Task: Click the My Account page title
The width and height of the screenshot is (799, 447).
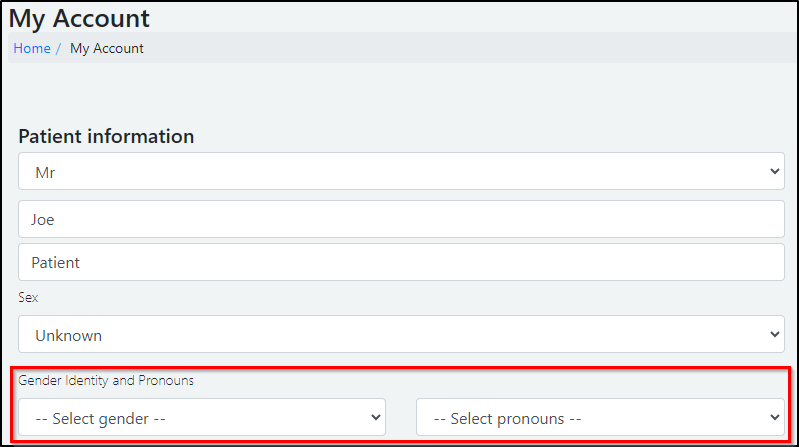Action: pyautogui.click(x=79, y=18)
